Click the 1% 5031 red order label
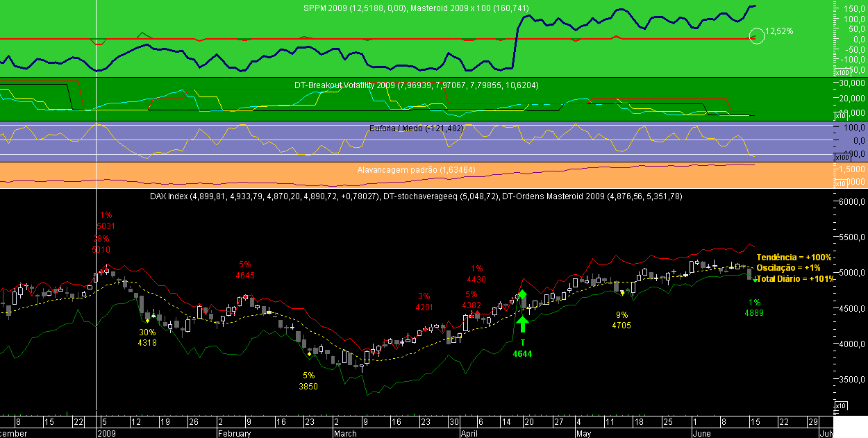 point(106,221)
